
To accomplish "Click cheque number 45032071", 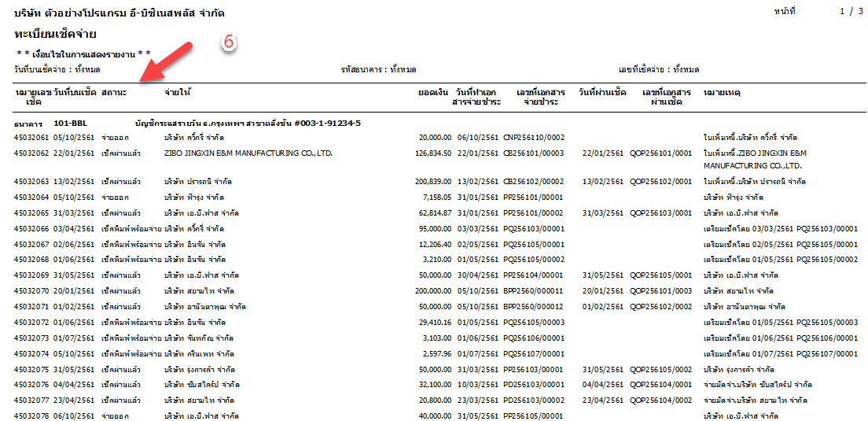I will pos(31,306).
